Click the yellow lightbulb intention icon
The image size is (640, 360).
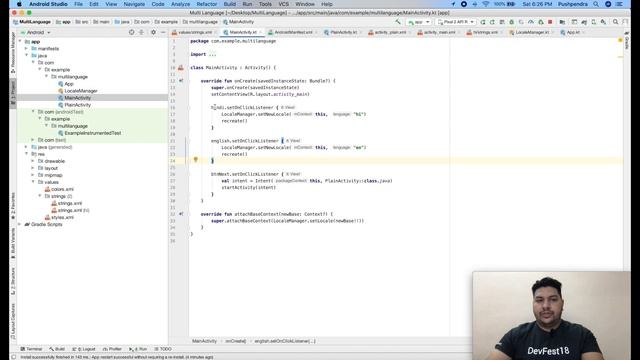click(x=196, y=160)
